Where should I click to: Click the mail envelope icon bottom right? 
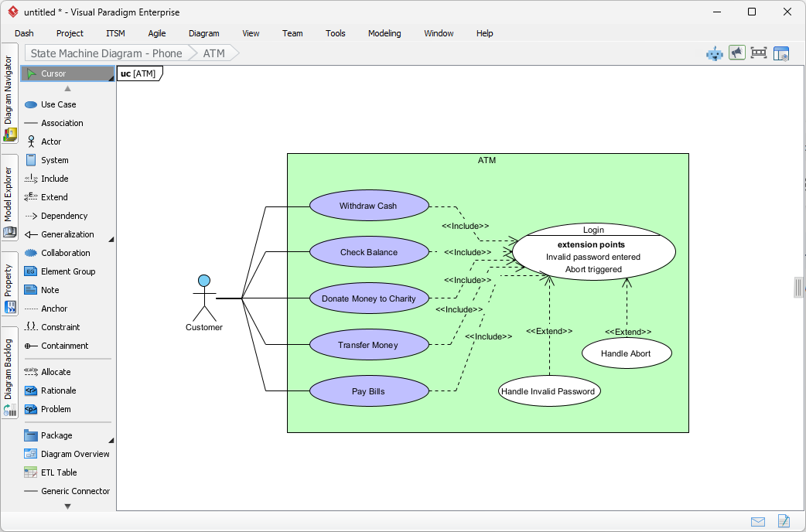click(758, 522)
